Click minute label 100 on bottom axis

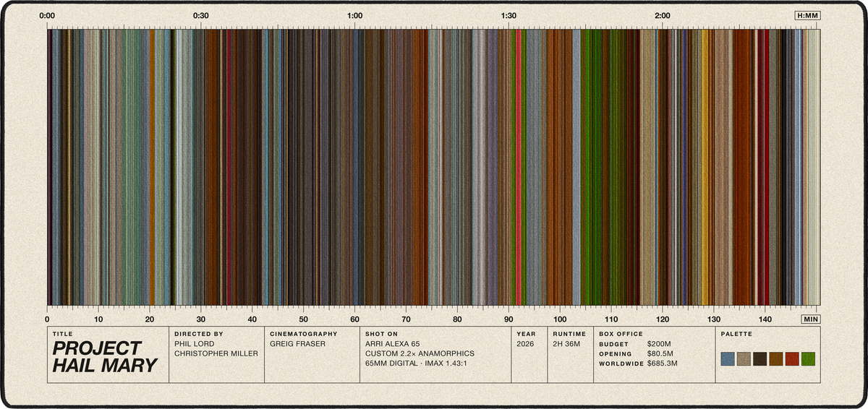pyautogui.click(x=560, y=319)
